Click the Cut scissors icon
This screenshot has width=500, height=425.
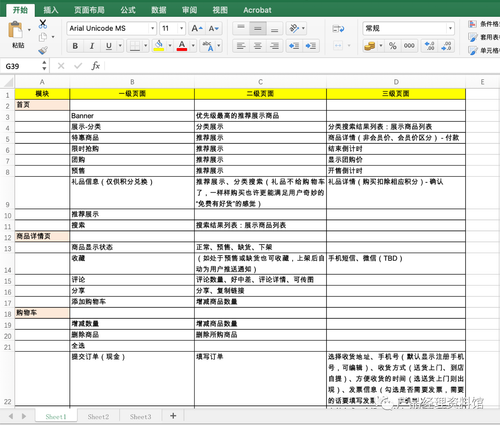coord(43,24)
